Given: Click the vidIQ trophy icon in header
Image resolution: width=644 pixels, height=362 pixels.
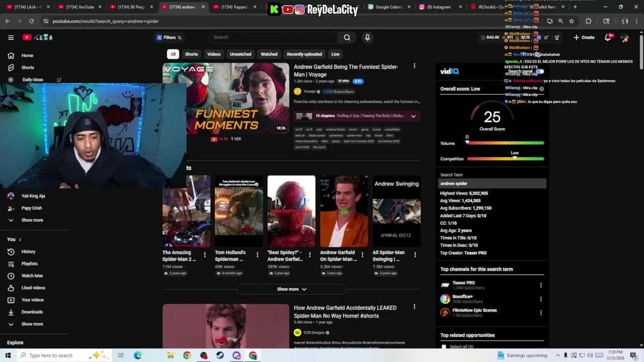Looking at the screenshot, I should [557, 38].
